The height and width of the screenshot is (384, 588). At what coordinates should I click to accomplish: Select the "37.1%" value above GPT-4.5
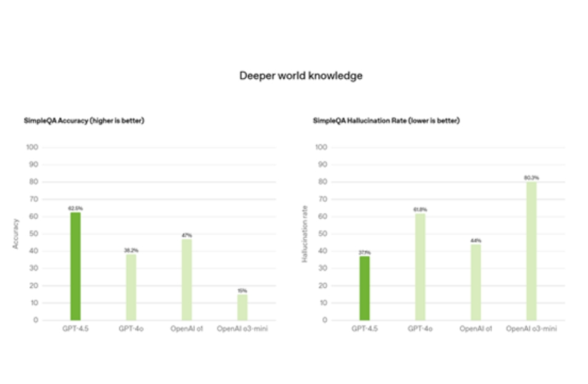(364, 252)
